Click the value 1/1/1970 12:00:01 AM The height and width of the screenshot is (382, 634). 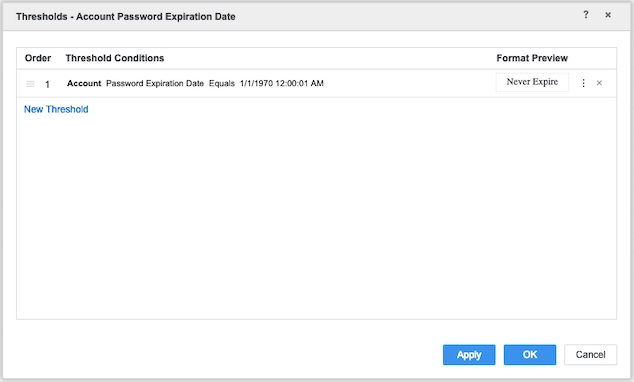point(281,83)
